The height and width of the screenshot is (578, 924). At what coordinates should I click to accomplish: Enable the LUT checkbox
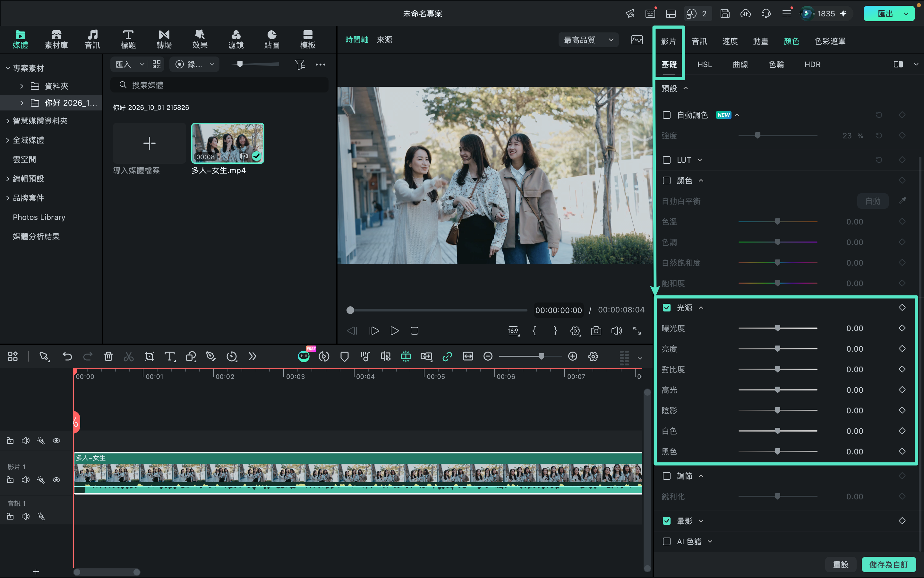[x=667, y=160]
